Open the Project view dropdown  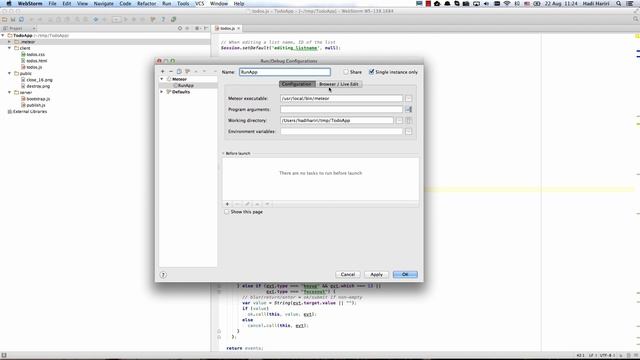[19, 28]
